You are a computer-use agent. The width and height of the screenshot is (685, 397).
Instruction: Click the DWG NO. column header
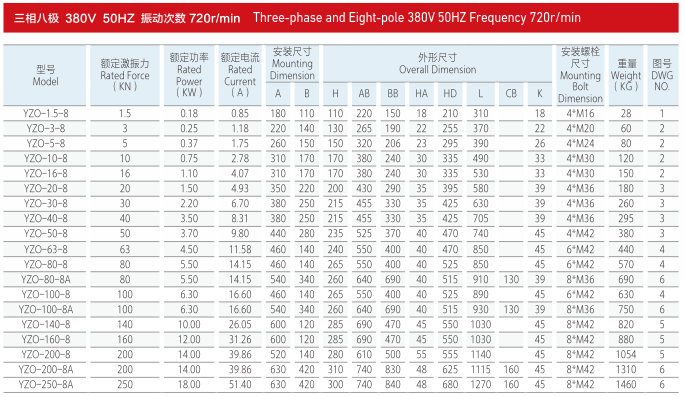point(662,75)
